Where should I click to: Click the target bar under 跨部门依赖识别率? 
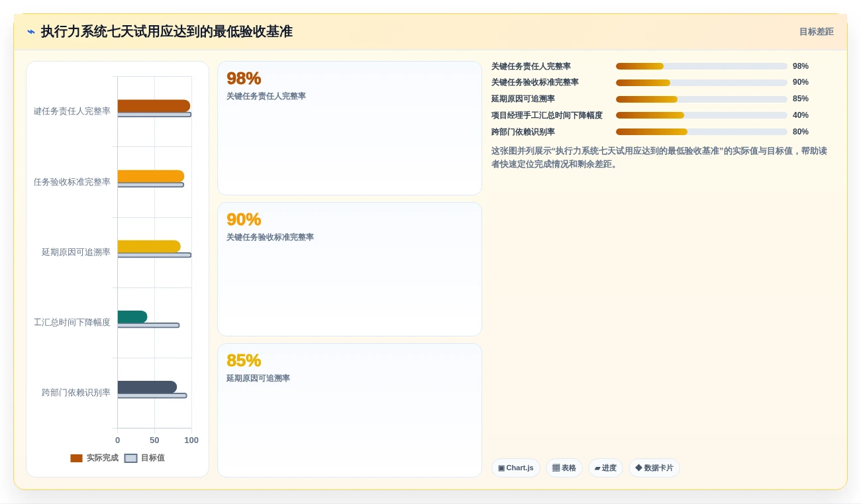[152, 395]
